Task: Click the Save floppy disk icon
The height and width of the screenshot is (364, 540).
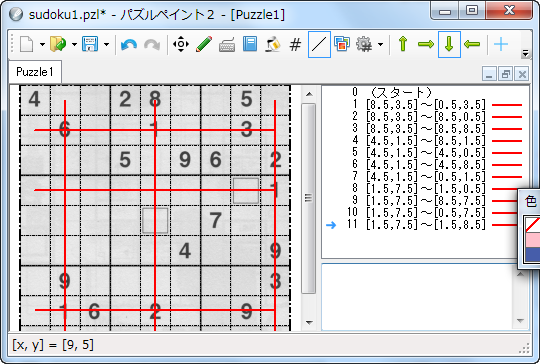Action: (x=90, y=44)
